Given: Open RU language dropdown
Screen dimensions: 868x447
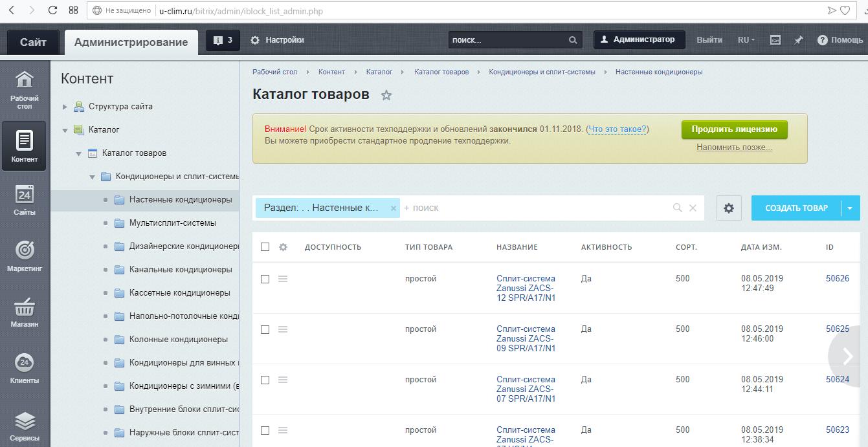Looking at the screenshot, I should pyautogui.click(x=746, y=40).
